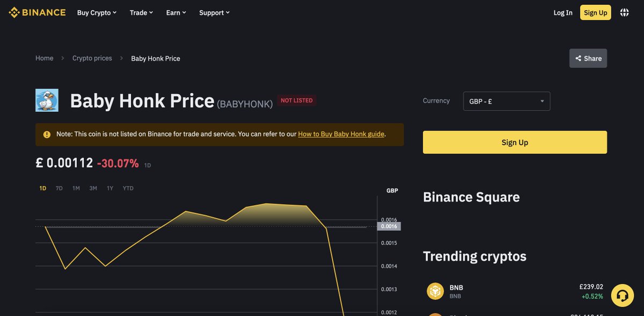Click the Baby Honk coin logo image
The image size is (644, 316).
[x=47, y=100]
